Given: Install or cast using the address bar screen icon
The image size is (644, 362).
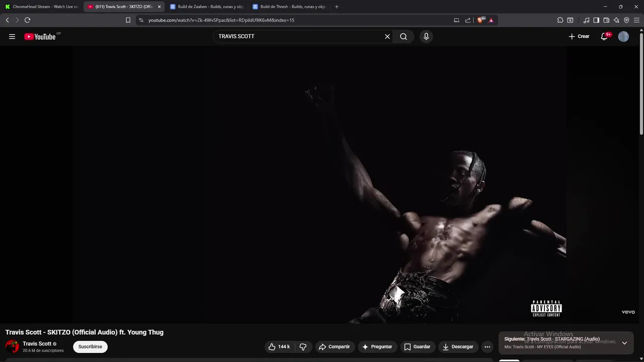Looking at the screenshot, I should point(456,20).
